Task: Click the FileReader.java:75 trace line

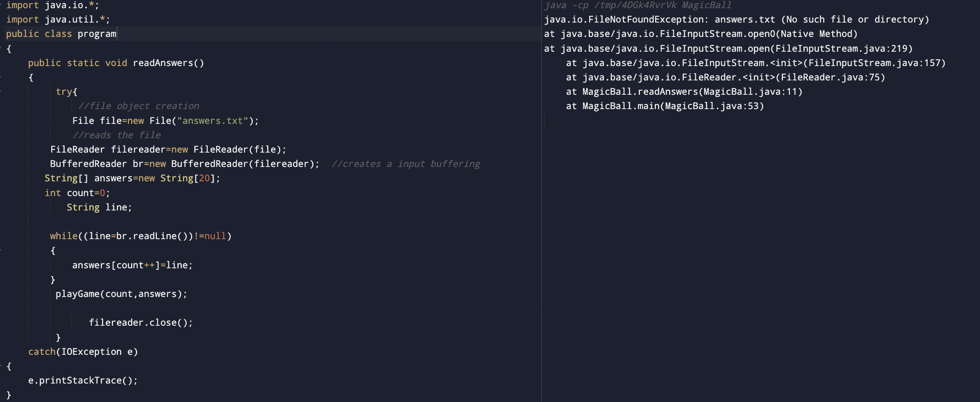Action: coord(726,77)
